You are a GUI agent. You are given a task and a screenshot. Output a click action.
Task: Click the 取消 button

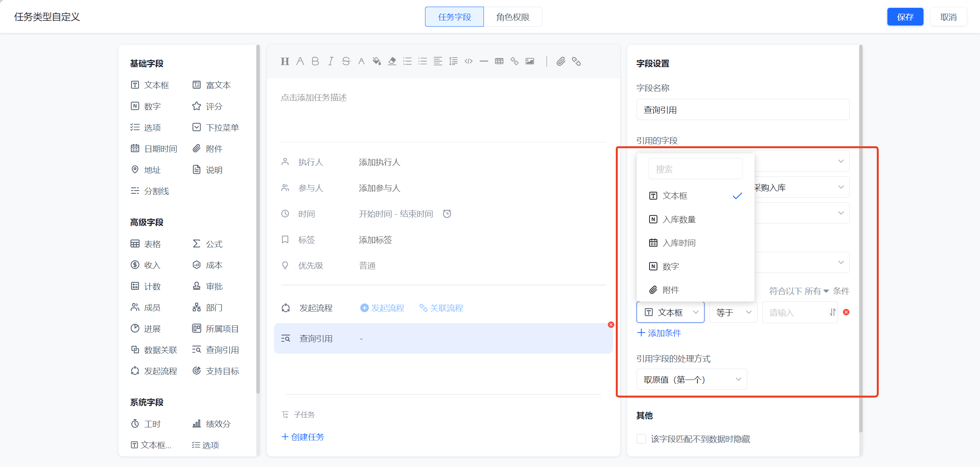point(948,17)
